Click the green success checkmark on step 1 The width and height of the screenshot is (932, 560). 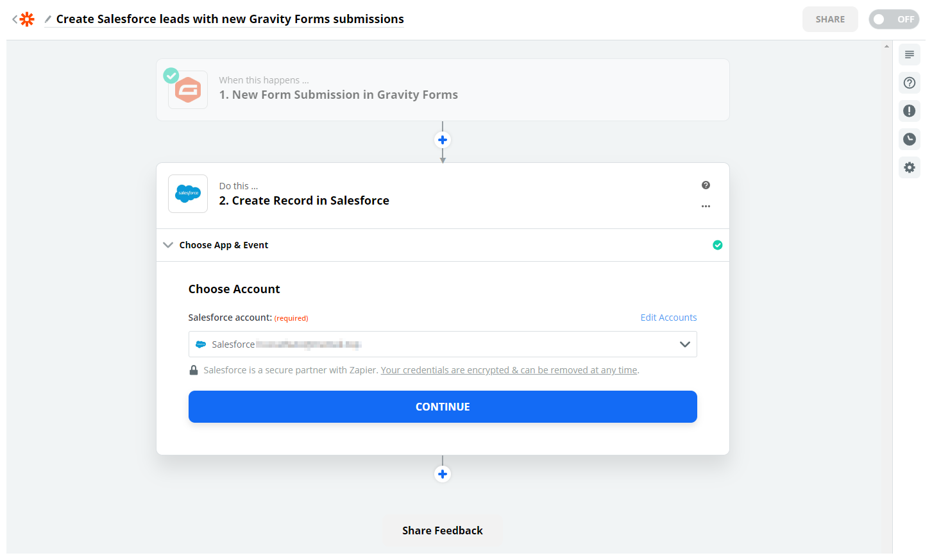click(x=171, y=75)
